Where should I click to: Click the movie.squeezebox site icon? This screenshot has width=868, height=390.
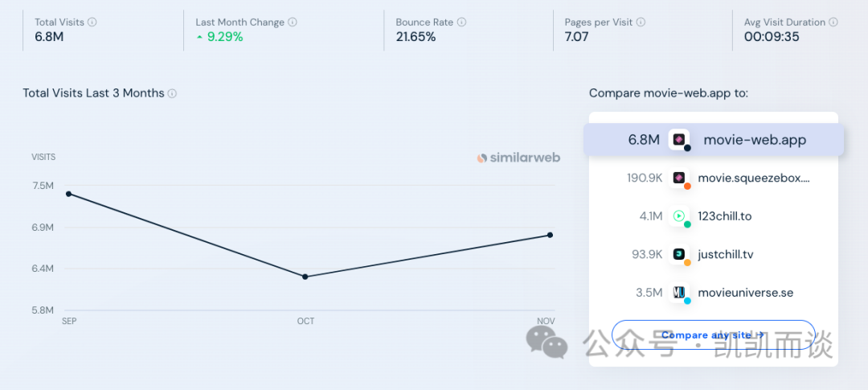(x=680, y=178)
